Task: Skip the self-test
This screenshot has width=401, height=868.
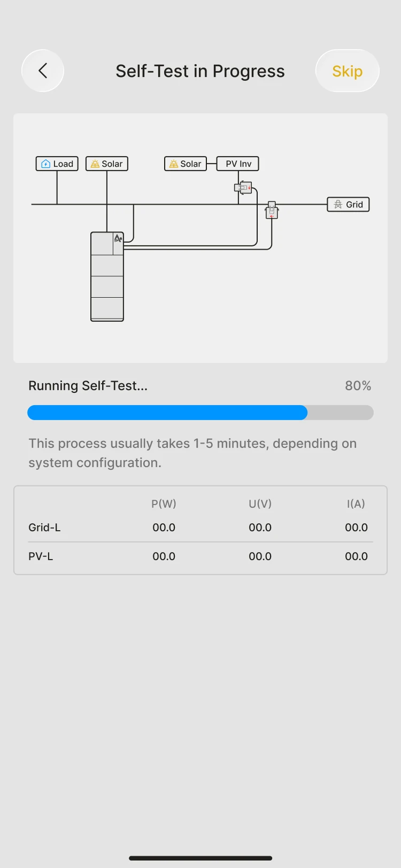Action: pos(348,71)
